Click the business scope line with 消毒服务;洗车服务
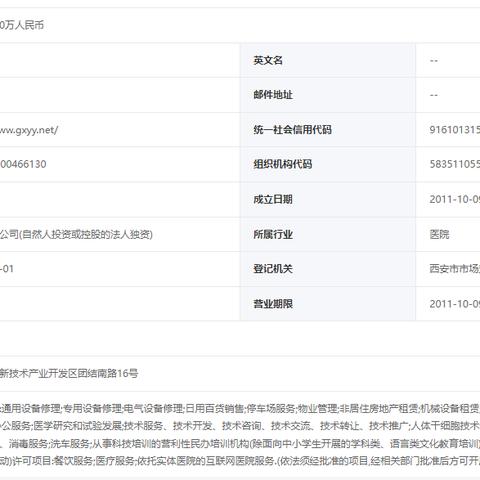480x480 pixels. (240, 444)
